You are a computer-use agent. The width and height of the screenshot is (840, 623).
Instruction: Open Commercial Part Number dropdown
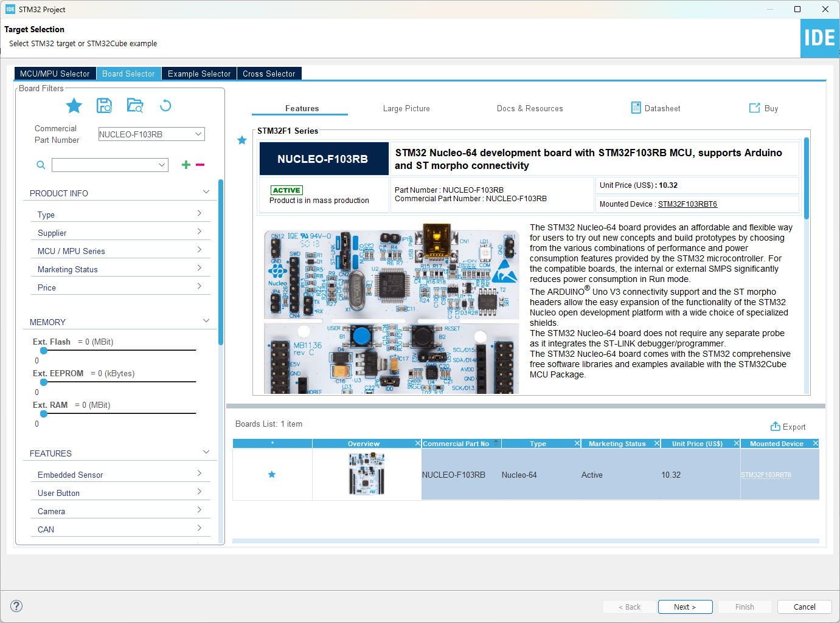[198, 134]
